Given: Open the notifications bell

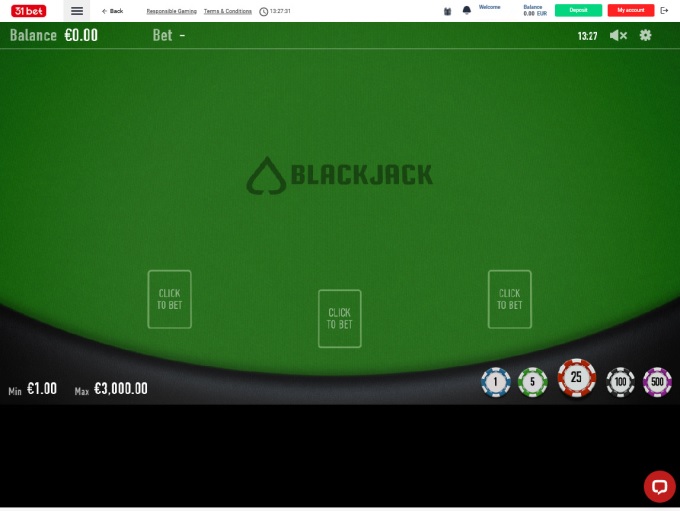Looking at the screenshot, I should 467,10.
